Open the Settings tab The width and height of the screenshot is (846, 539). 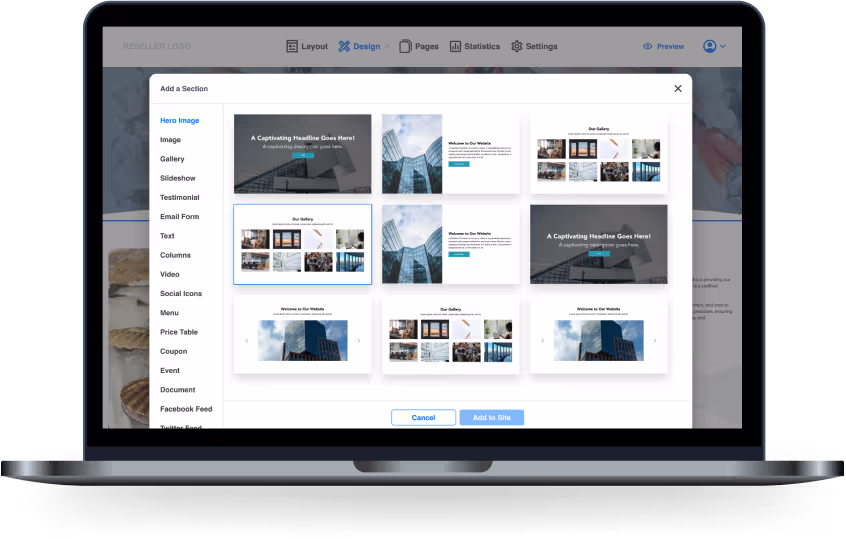[x=535, y=46]
